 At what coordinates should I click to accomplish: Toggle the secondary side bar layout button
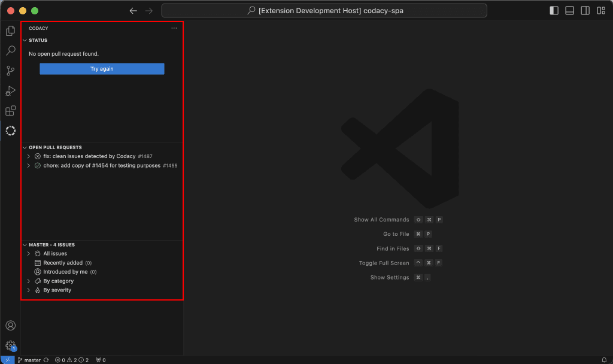tap(585, 11)
